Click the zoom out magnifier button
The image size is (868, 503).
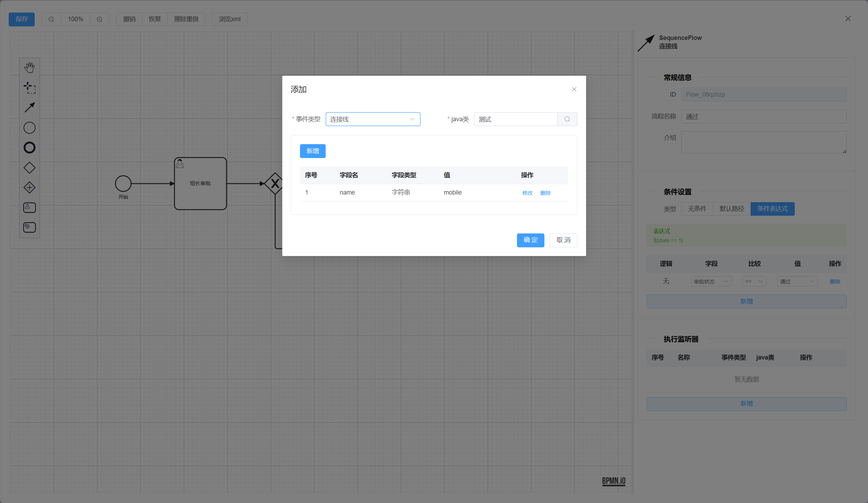(51, 19)
